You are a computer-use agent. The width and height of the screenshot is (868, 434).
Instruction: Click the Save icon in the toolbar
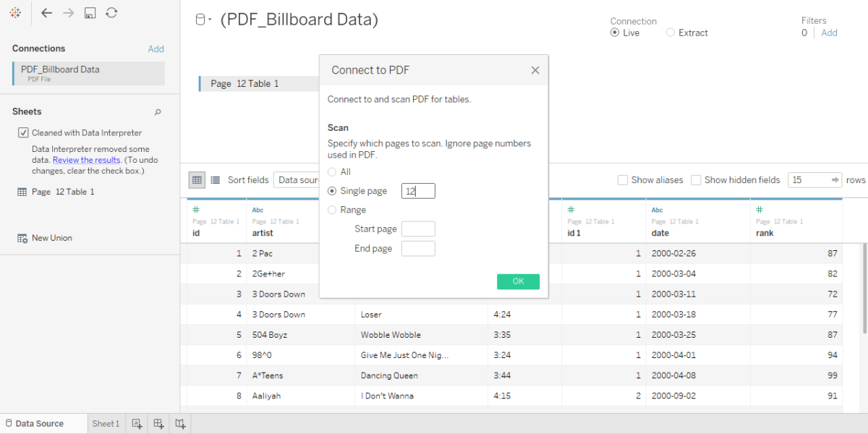[88, 12]
